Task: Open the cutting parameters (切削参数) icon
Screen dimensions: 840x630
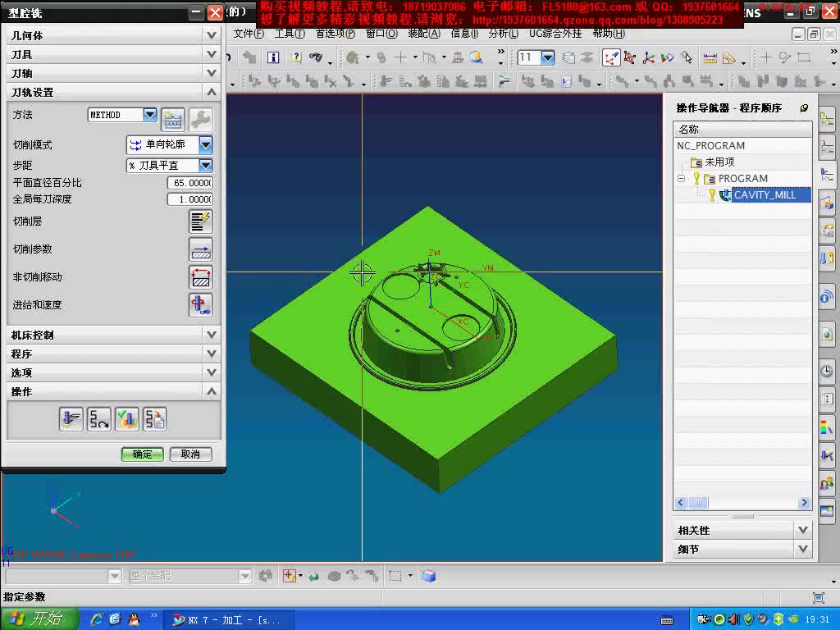Action: click(201, 249)
